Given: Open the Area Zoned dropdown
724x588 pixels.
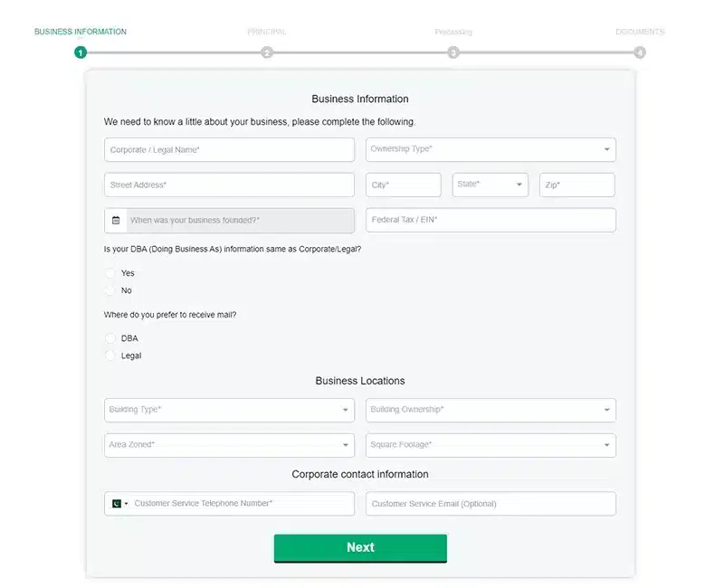Looking at the screenshot, I should point(229,445).
